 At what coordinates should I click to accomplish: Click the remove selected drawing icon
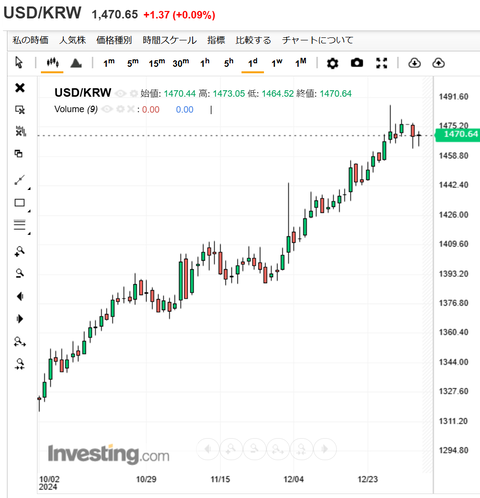click(x=20, y=109)
